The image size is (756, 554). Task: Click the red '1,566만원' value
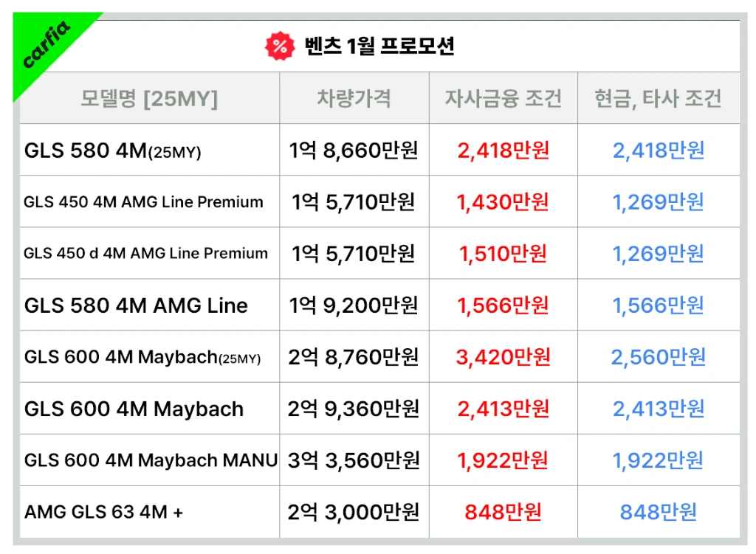(x=503, y=305)
